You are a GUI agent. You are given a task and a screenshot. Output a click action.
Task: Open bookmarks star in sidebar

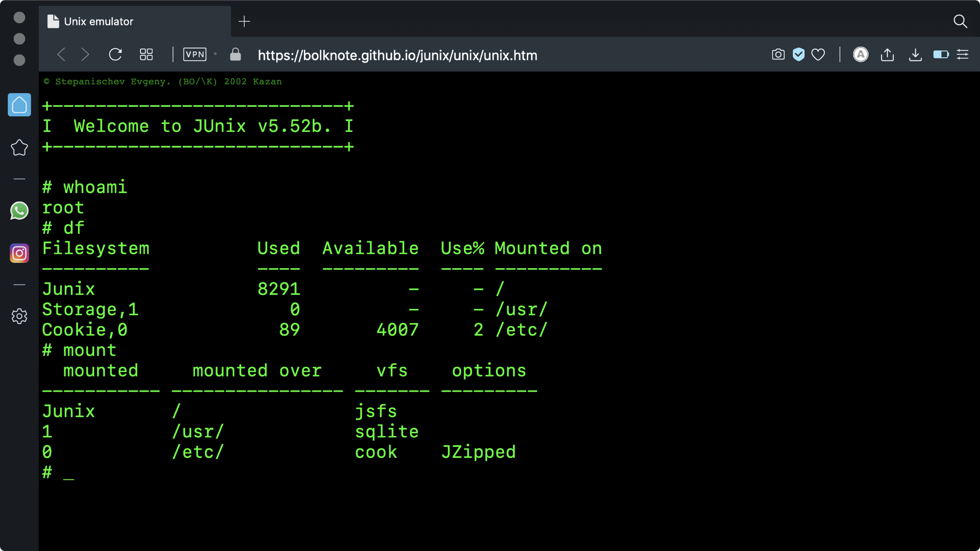click(x=19, y=148)
